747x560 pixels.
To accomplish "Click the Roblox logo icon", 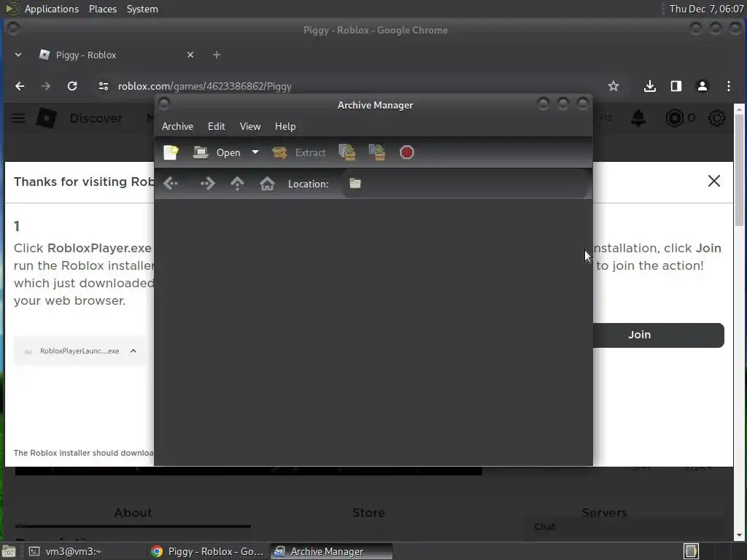I will (47, 118).
